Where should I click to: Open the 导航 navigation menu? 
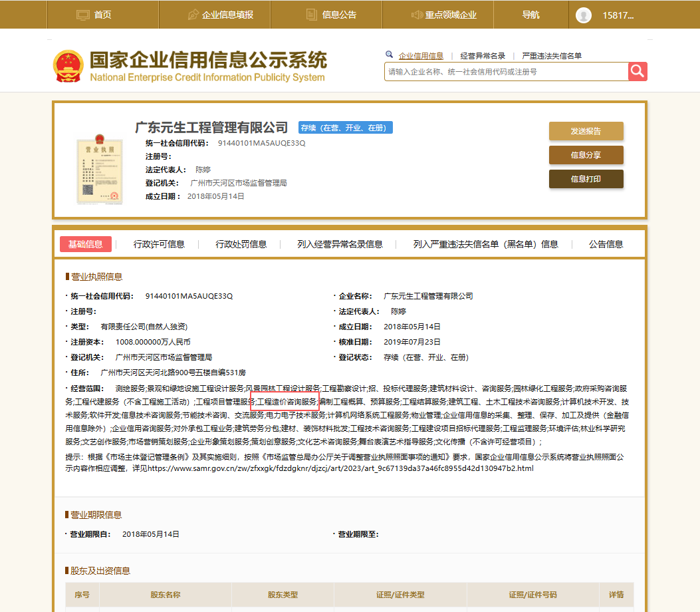pyautogui.click(x=530, y=14)
